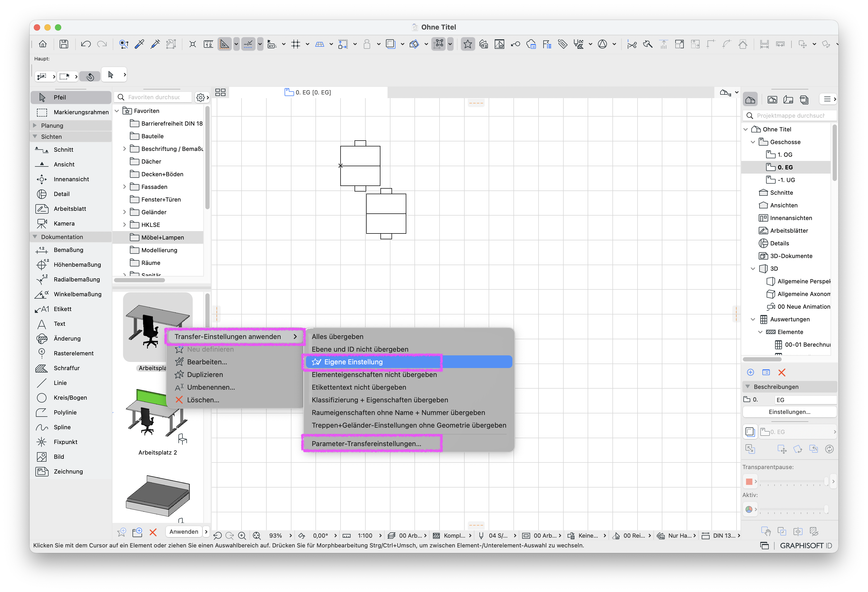868x592 pixels.
Task: Toggle the snap guides toolbar button
Action: click(248, 44)
